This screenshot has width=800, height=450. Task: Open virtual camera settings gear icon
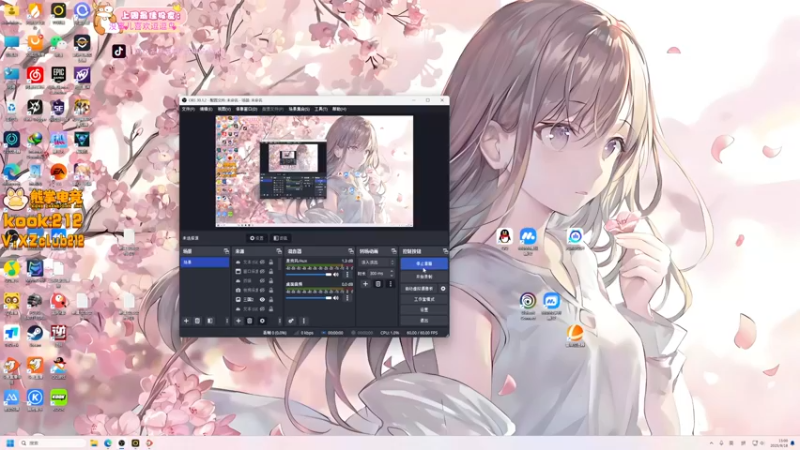coord(443,289)
